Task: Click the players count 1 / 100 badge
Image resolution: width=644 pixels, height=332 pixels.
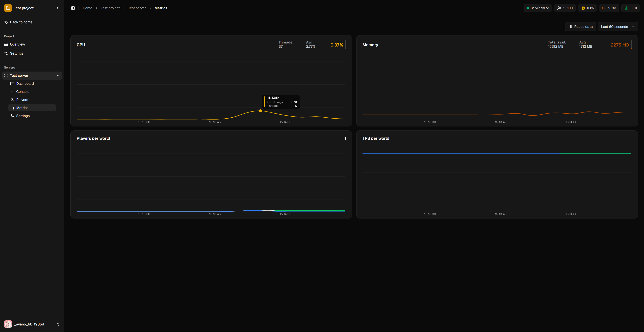Action: 565,8
